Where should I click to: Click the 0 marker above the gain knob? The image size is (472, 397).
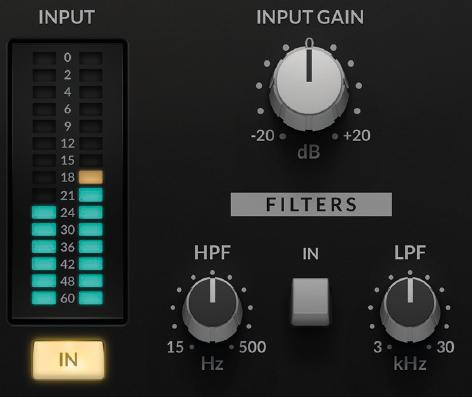[309, 42]
